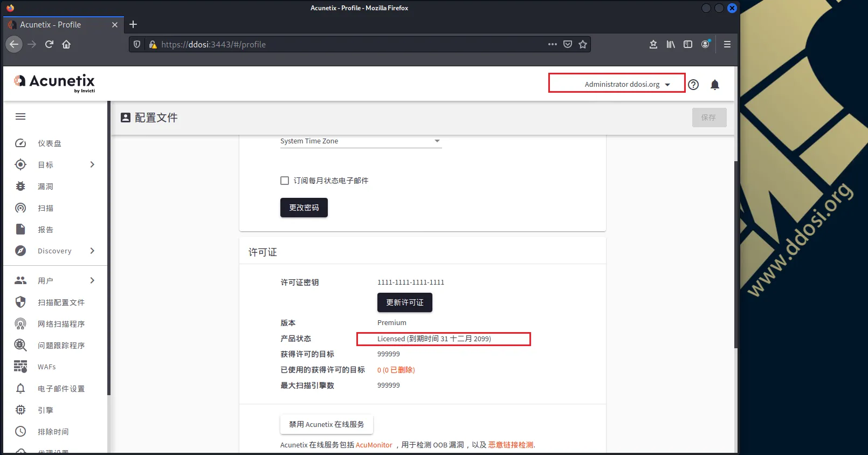Click the 0 (0 已删除) used targets value
868x455 pixels.
pyautogui.click(x=396, y=370)
